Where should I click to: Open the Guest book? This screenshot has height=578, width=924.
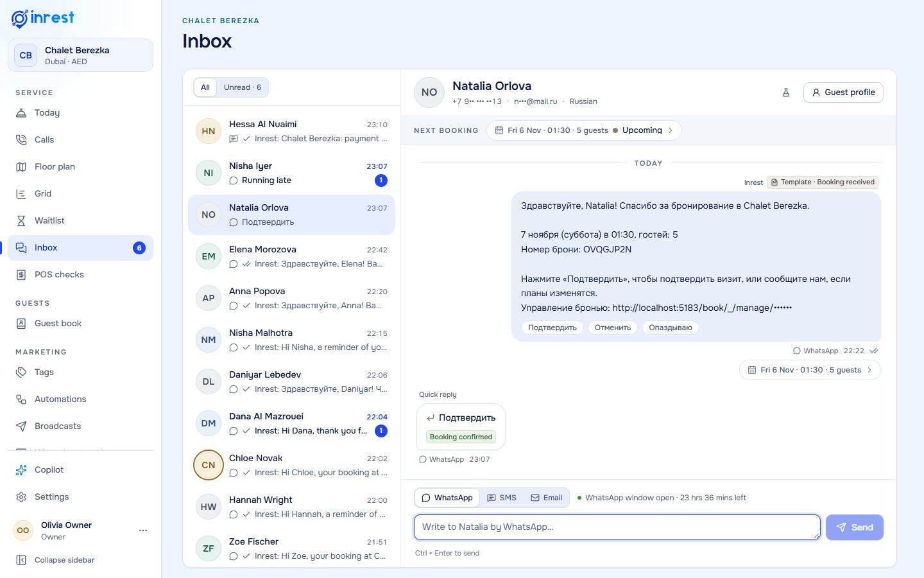[80, 324]
